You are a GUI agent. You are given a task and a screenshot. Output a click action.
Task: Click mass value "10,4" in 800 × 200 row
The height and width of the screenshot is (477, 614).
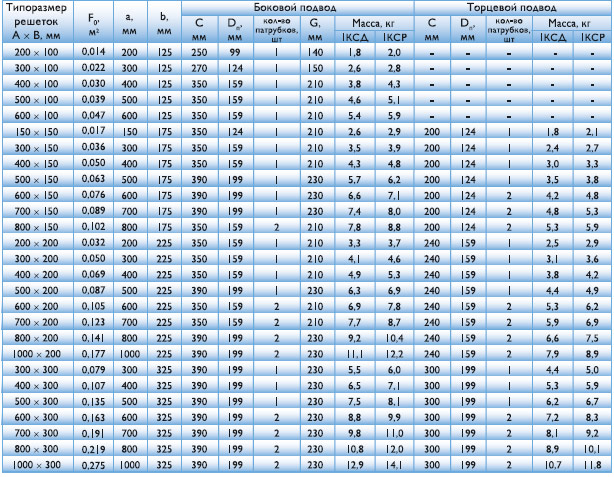point(394,338)
